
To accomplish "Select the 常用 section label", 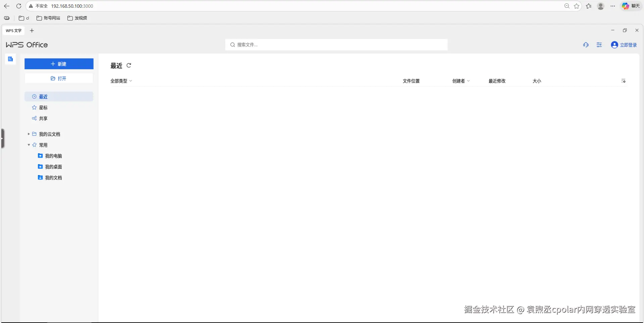I will (43, 145).
